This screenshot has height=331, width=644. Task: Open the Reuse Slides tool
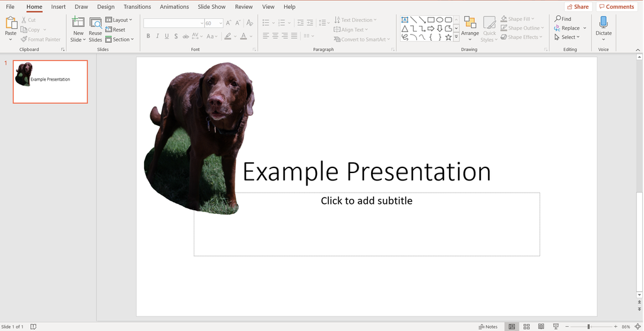96,29
